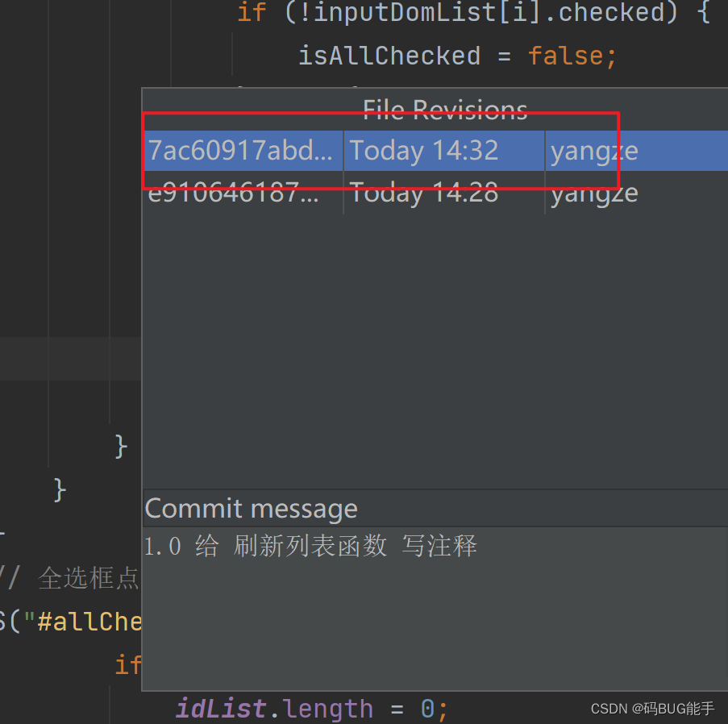This screenshot has height=724, width=728.
Task: Click author yangze on the first revision
Action: (x=593, y=151)
